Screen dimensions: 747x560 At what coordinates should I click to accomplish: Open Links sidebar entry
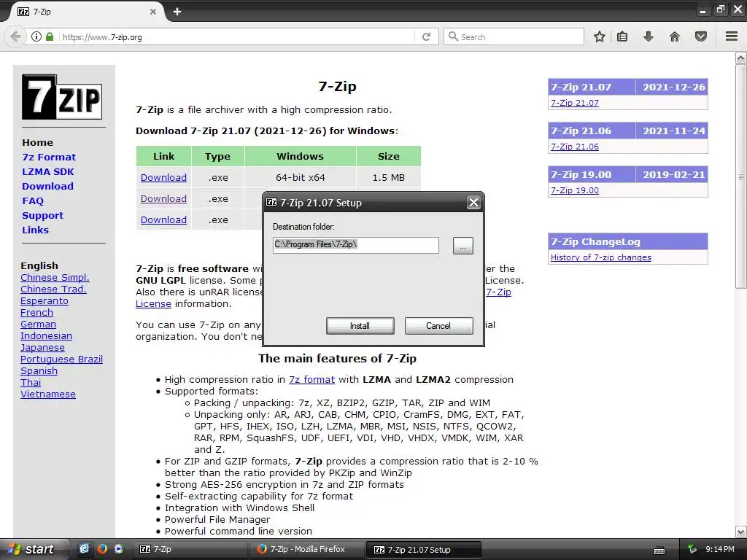click(35, 230)
